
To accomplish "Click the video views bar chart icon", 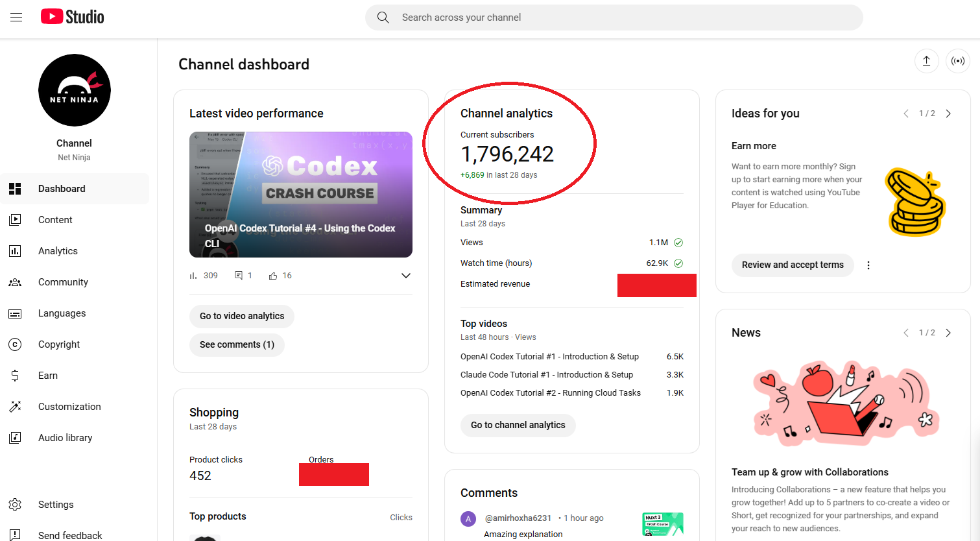I will click(193, 276).
